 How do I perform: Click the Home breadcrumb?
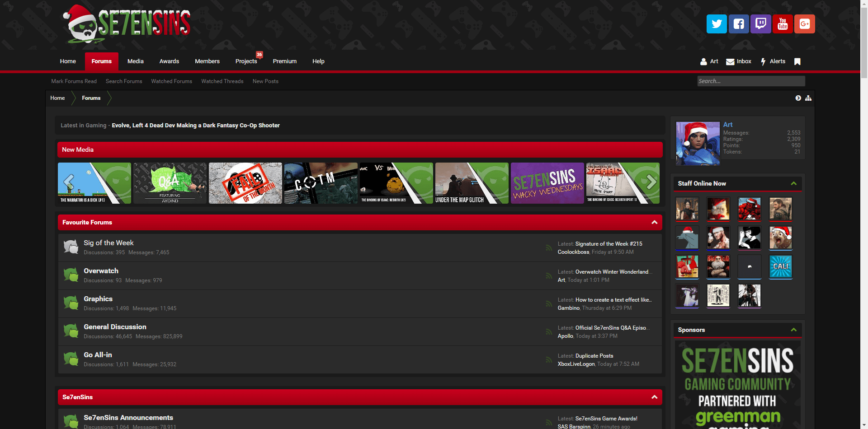coord(57,98)
